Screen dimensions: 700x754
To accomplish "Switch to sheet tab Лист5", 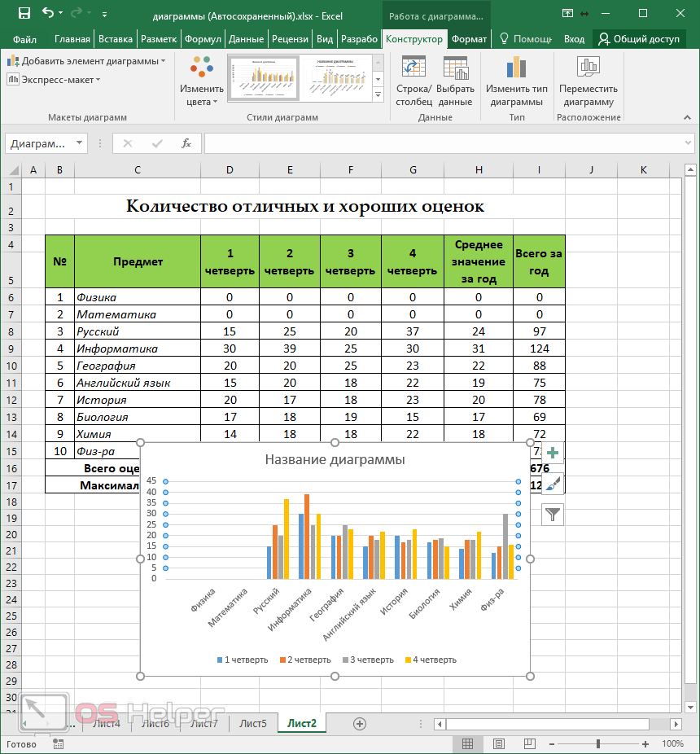I will tap(252, 723).
